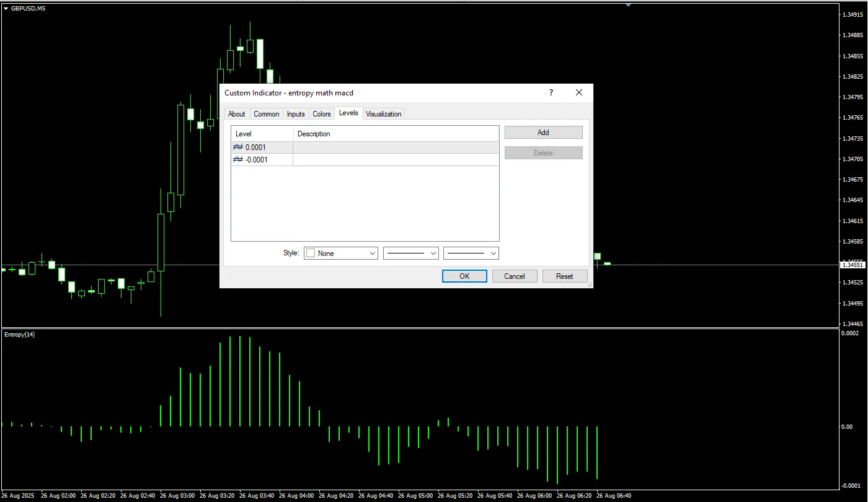Open the About tab

[x=237, y=114]
